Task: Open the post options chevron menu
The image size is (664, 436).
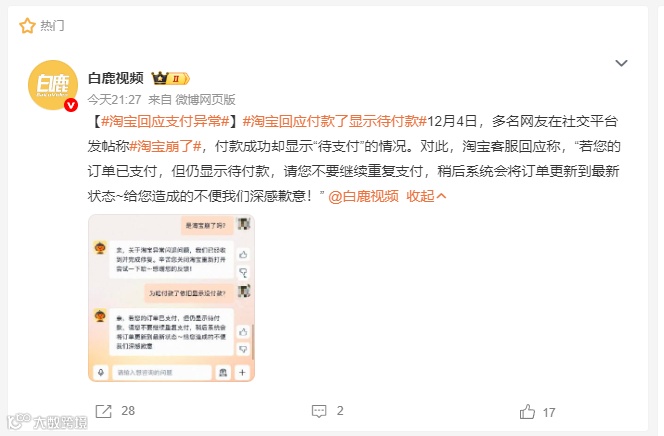Action: (621, 63)
